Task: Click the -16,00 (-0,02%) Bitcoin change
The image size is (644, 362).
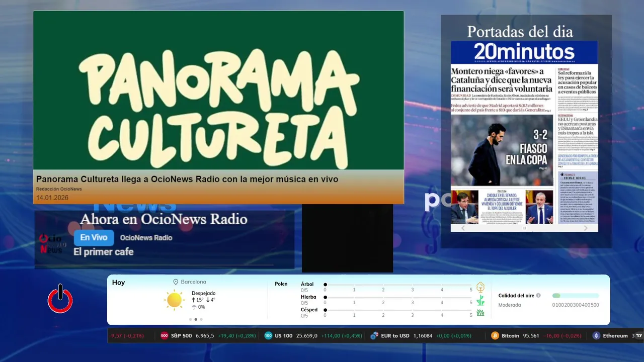Action: coord(562,336)
